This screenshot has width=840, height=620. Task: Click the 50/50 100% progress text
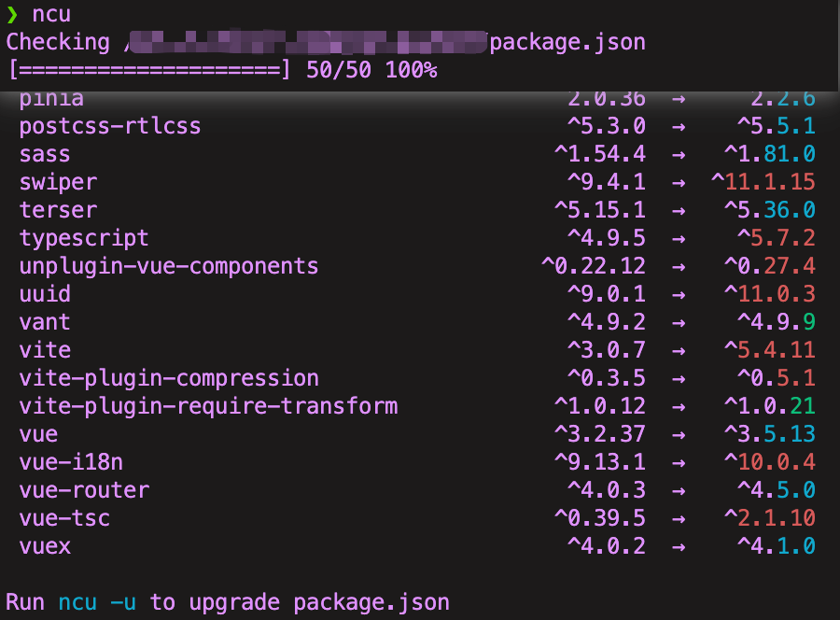coord(371,70)
